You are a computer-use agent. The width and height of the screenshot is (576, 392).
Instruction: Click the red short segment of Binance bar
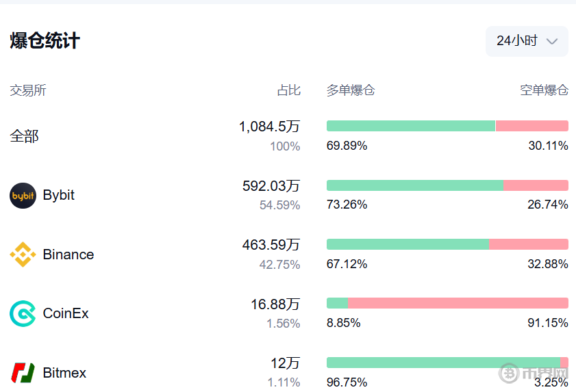click(528, 244)
